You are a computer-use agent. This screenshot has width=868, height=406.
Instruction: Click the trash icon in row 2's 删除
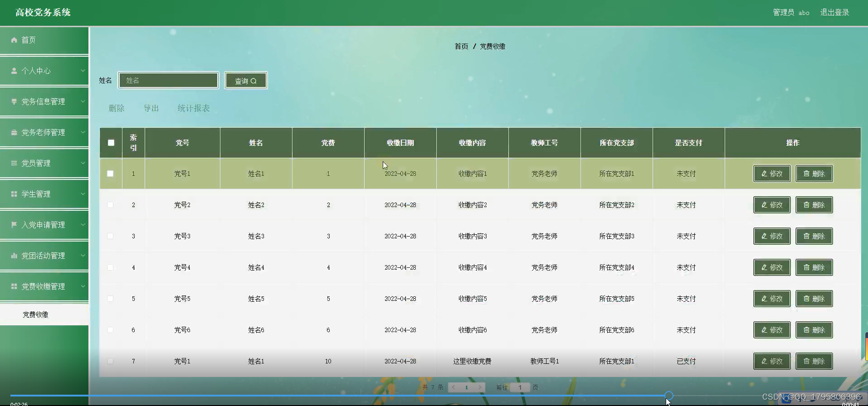(806, 205)
